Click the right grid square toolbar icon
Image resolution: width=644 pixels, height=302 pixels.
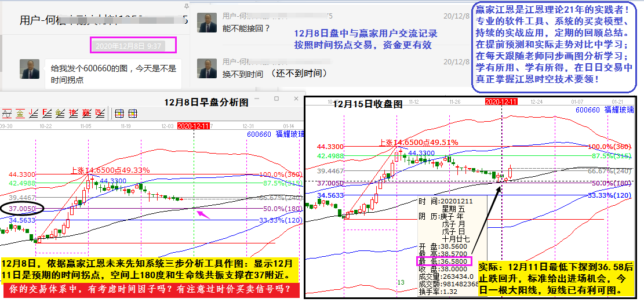tap(133, 114)
